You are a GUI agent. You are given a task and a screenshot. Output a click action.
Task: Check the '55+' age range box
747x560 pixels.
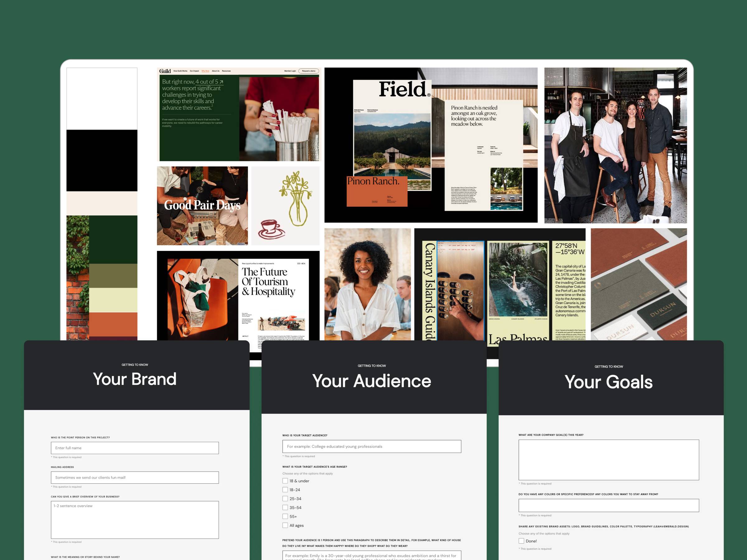click(x=285, y=516)
